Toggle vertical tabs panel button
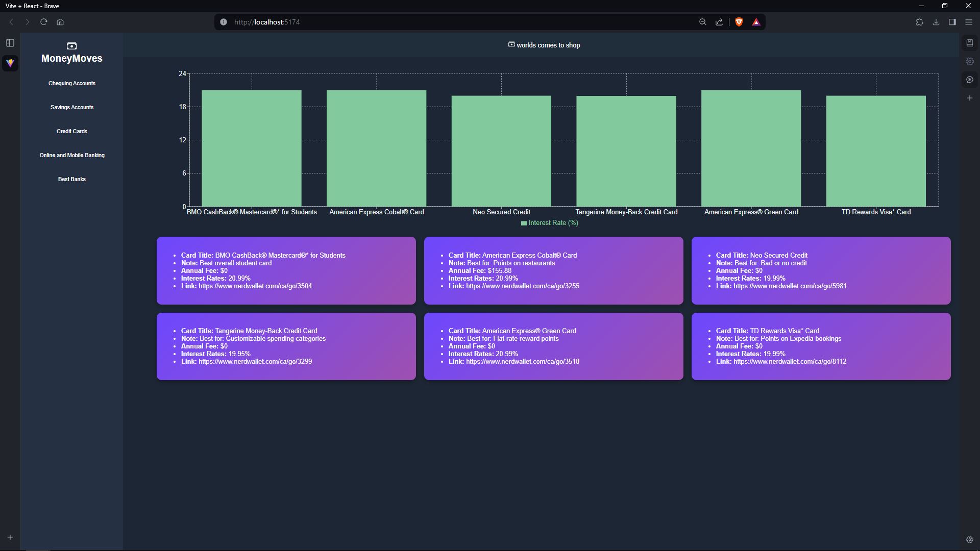 tap(10, 43)
